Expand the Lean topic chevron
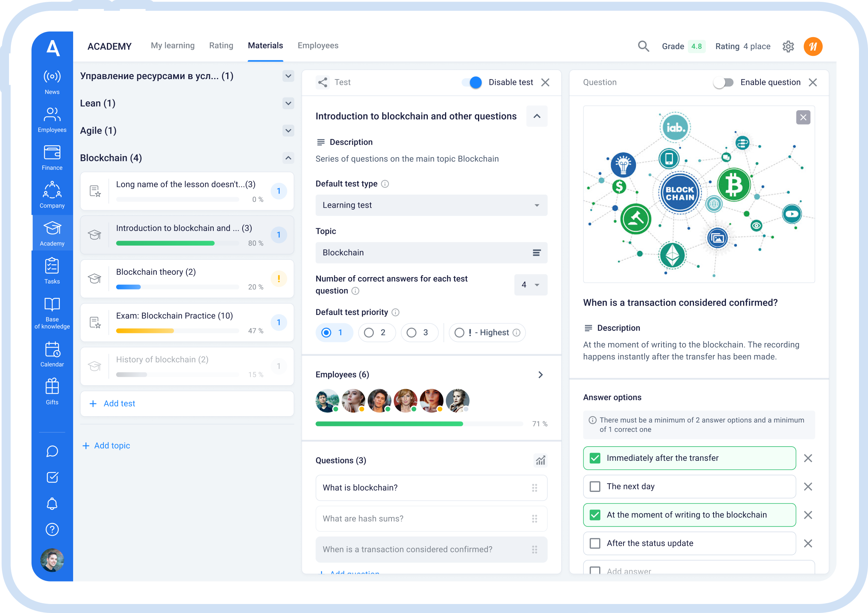The height and width of the screenshot is (613, 868). coord(288,103)
